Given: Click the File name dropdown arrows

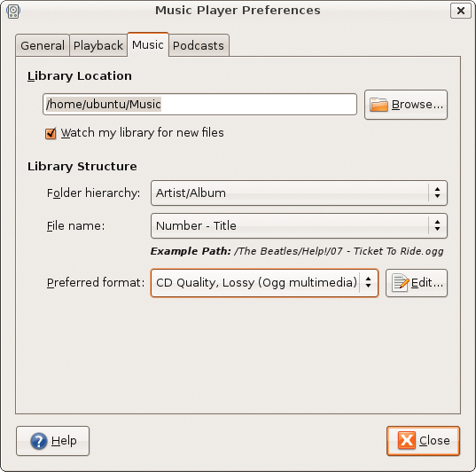Looking at the screenshot, I should (437, 225).
